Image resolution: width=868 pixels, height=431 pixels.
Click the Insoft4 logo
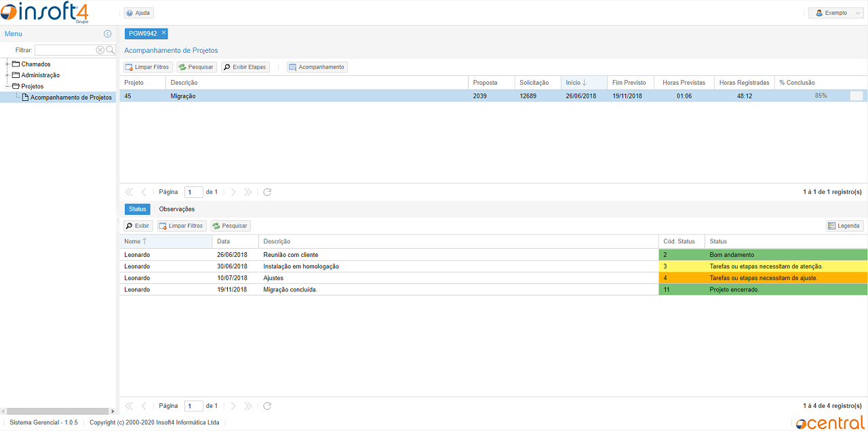(45, 12)
